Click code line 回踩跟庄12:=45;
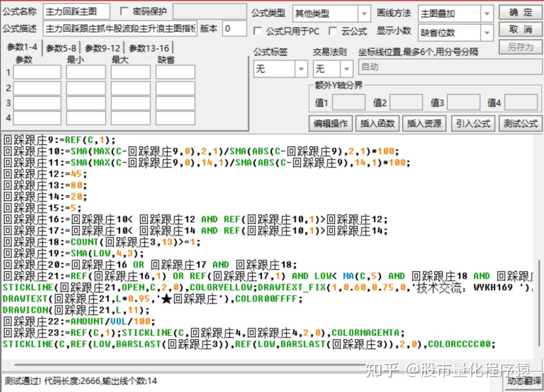This screenshot has height=392, width=544. pos(45,174)
